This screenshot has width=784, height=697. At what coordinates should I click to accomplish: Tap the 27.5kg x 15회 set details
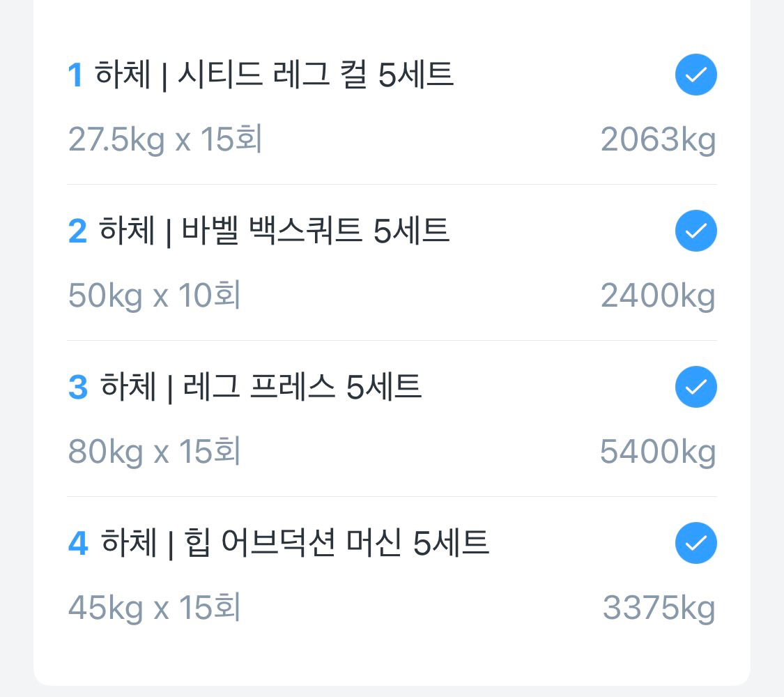click(165, 140)
